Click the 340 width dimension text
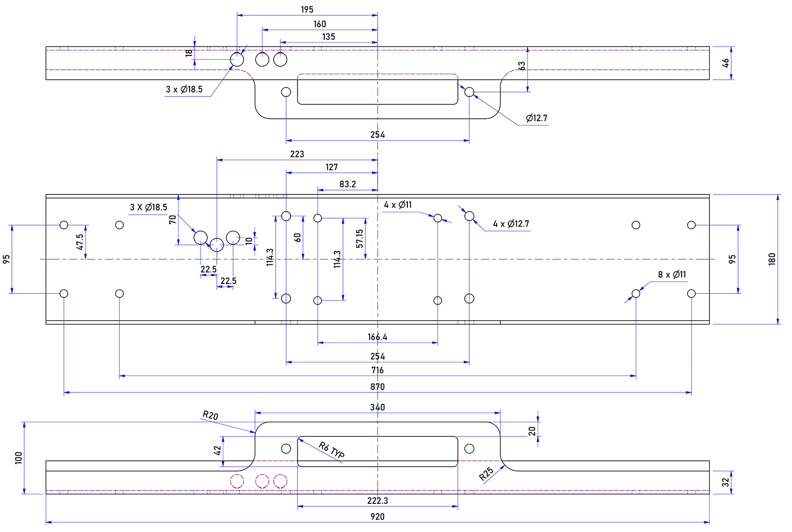792x532 pixels. (377, 407)
